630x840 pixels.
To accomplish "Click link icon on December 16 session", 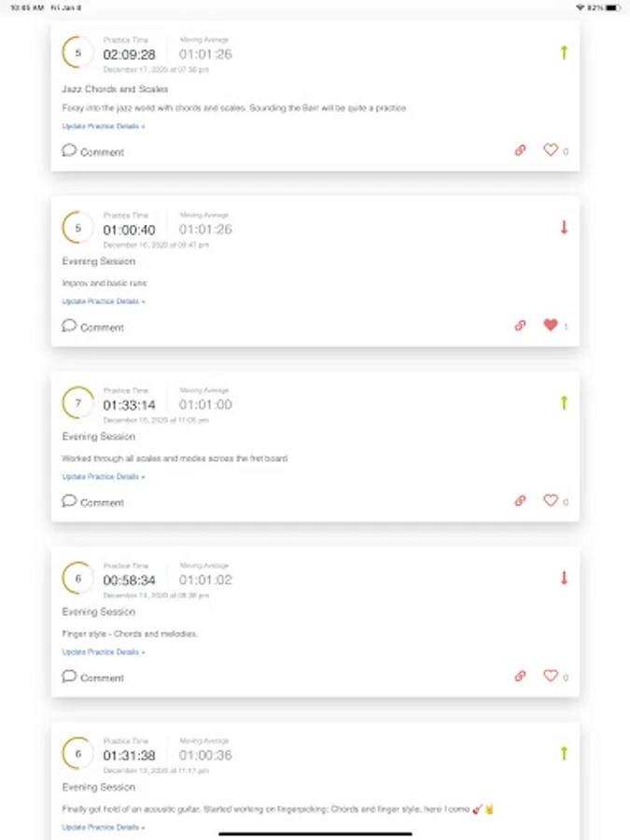I will [x=521, y=326].
